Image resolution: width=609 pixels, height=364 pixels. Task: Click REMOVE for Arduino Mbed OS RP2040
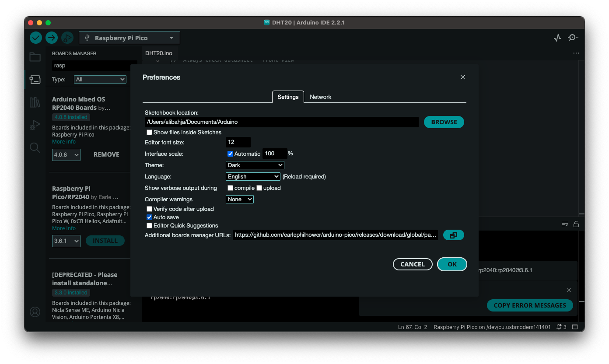[x=106, y=154]
